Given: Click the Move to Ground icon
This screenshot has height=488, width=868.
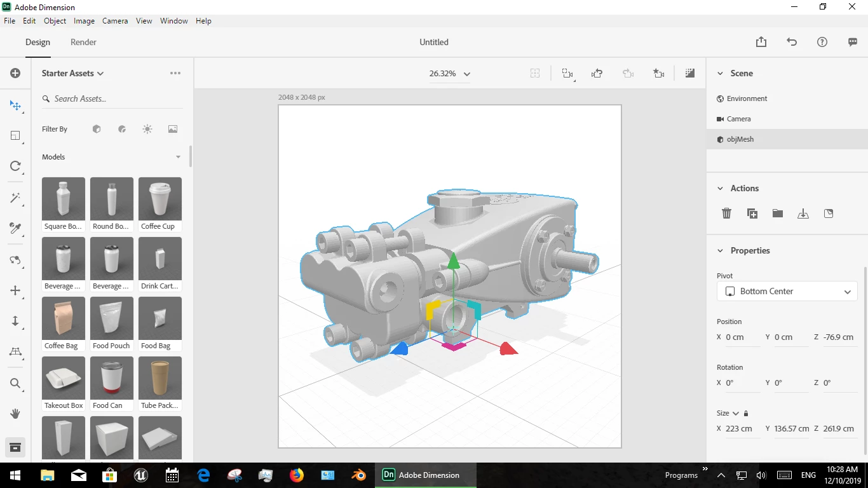Looking at the screenshot, I should (803, 213).
